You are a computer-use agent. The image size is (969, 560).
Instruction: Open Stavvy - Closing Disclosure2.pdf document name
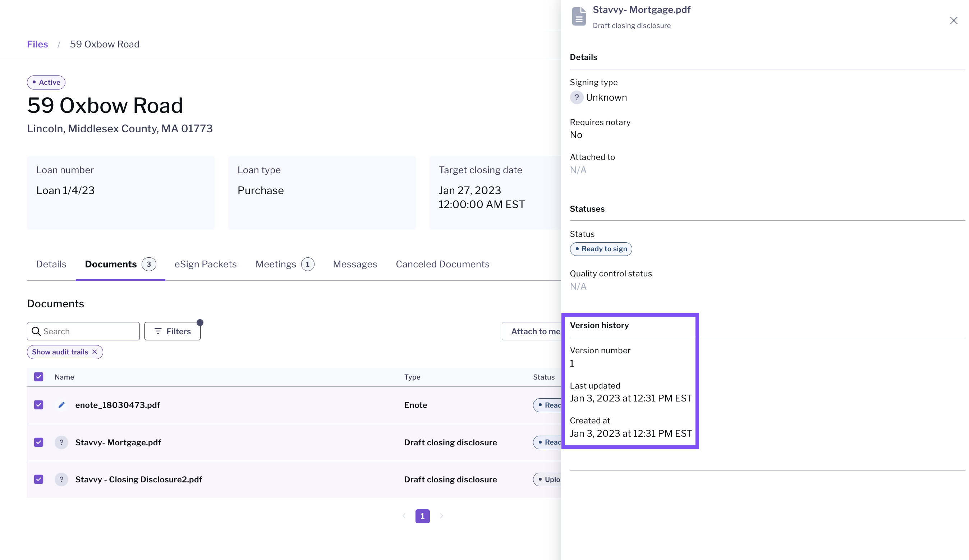point(138,479)
